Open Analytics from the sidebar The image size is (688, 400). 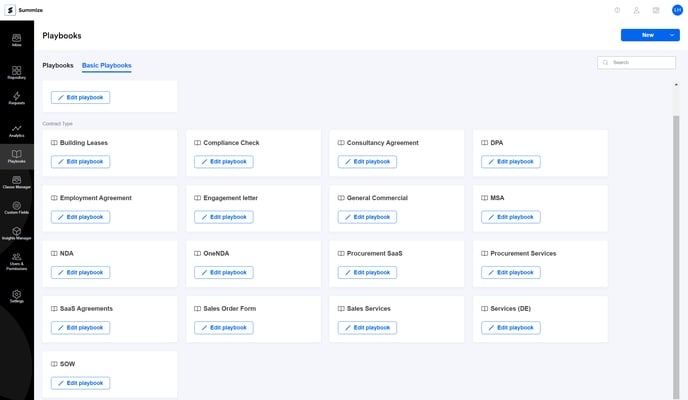pos(16,130)
